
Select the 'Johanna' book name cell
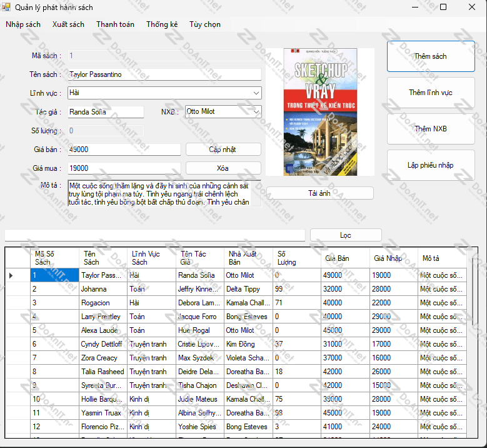(x=103, y=289)
